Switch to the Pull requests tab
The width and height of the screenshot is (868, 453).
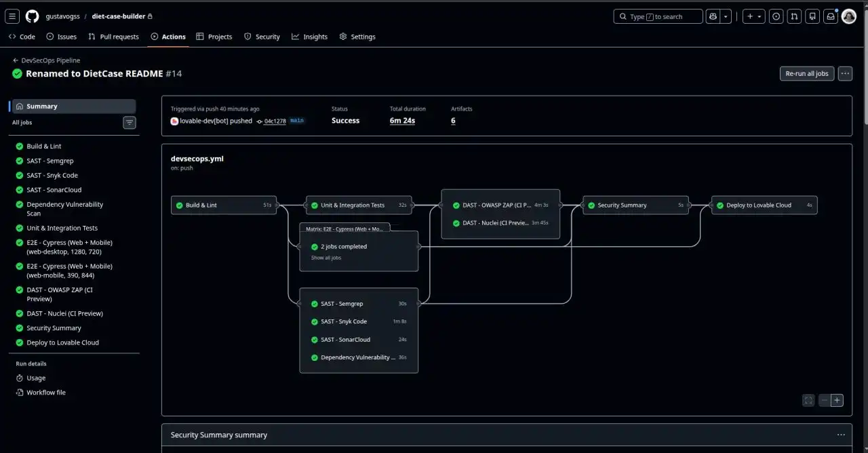pos(113,37)
